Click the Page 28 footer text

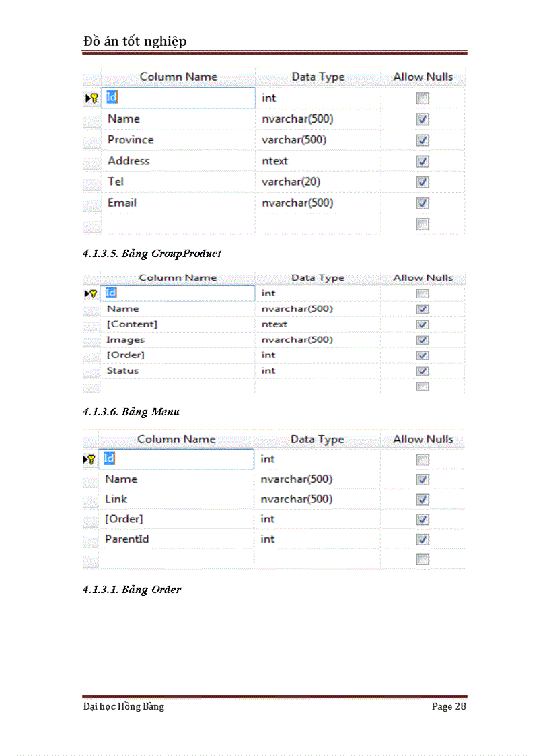(x=449, y=707)
